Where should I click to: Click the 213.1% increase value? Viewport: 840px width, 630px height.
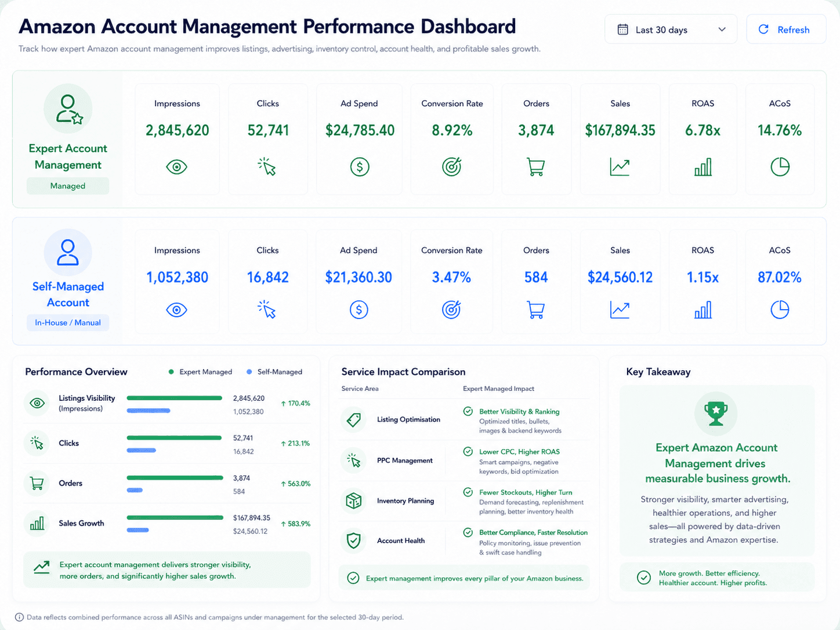(x=295, y=443)
